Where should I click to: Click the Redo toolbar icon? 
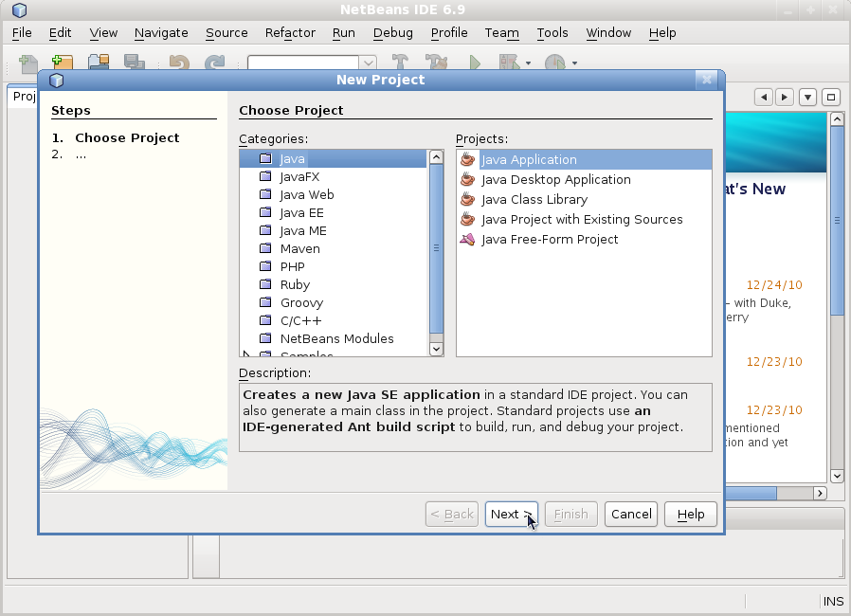pyautogui.click(x=215, y=63)
